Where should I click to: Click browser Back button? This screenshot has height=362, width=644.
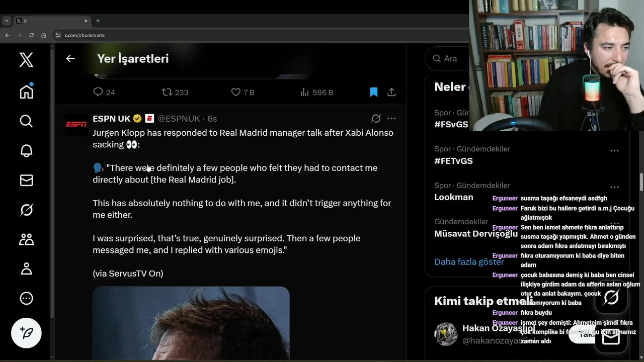point(7,35)
